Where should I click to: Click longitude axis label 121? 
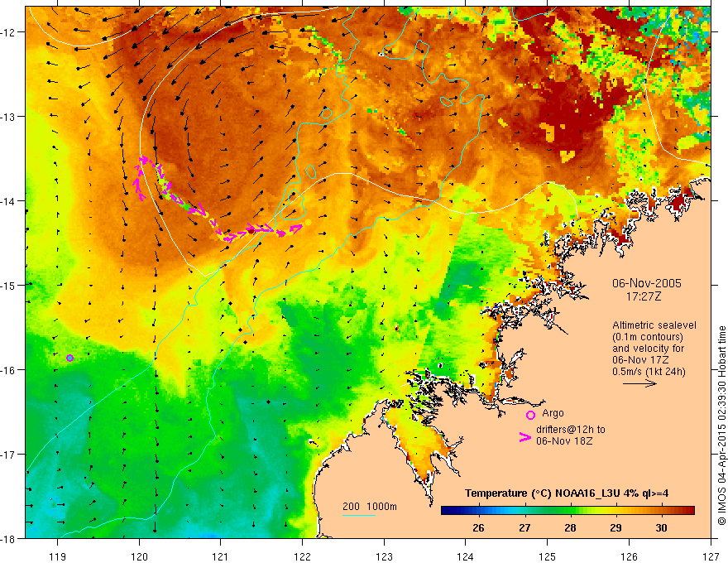coord(221,556)
